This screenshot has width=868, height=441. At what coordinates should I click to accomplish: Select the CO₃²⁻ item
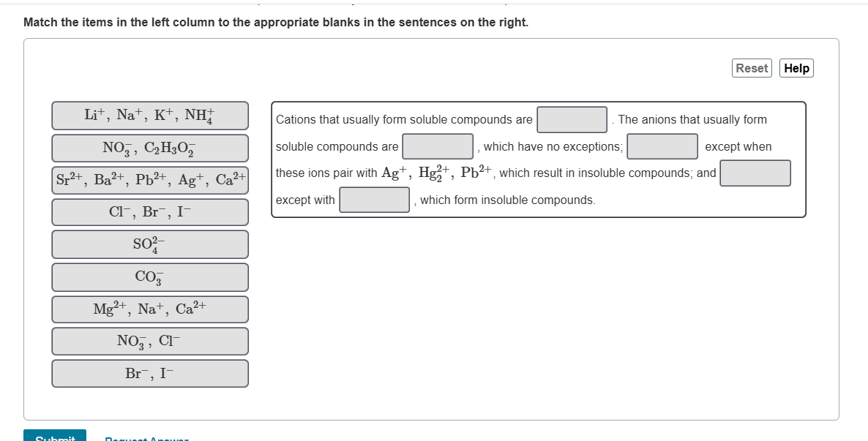149,276
